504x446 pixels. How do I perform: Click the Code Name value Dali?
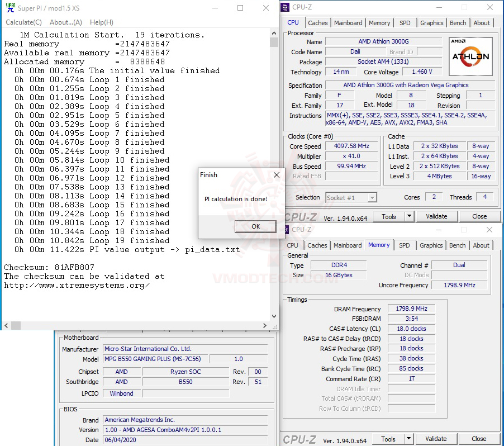click(x=355, y=51)
